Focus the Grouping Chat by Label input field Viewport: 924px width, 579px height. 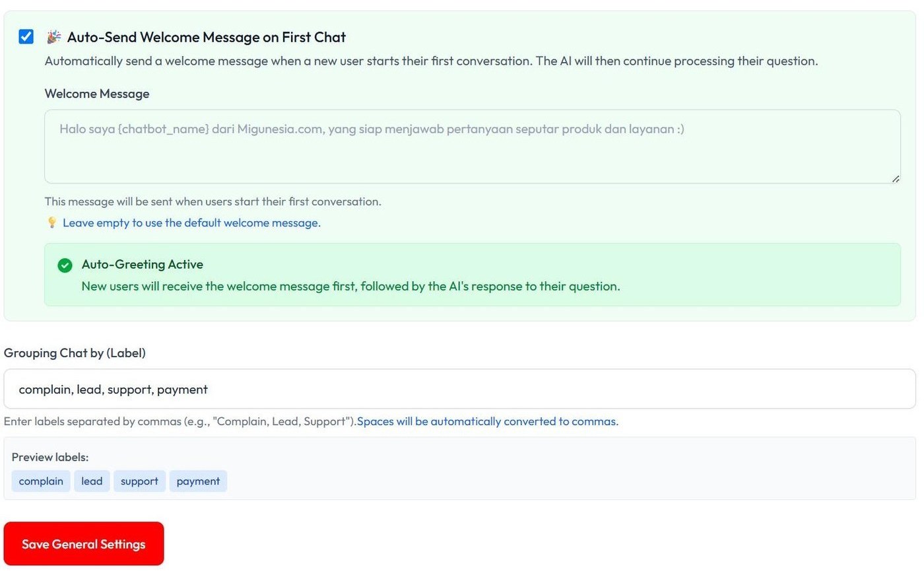click(459, 389)
